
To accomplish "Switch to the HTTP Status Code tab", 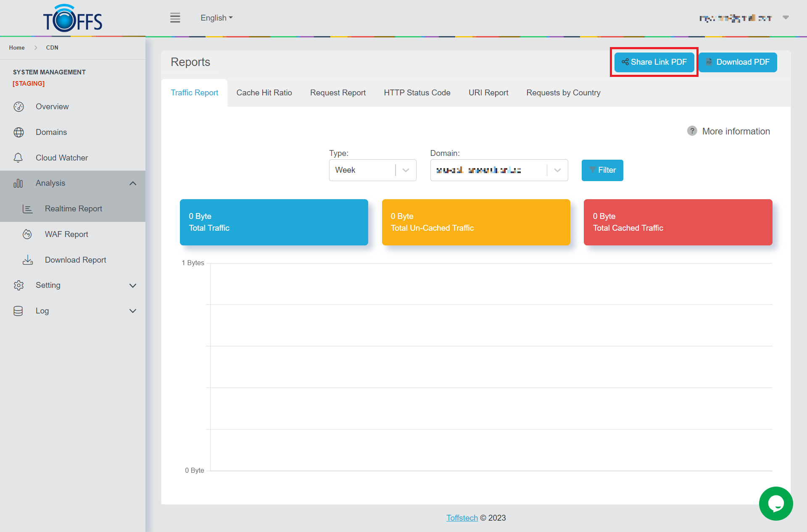I will point(417,93).
